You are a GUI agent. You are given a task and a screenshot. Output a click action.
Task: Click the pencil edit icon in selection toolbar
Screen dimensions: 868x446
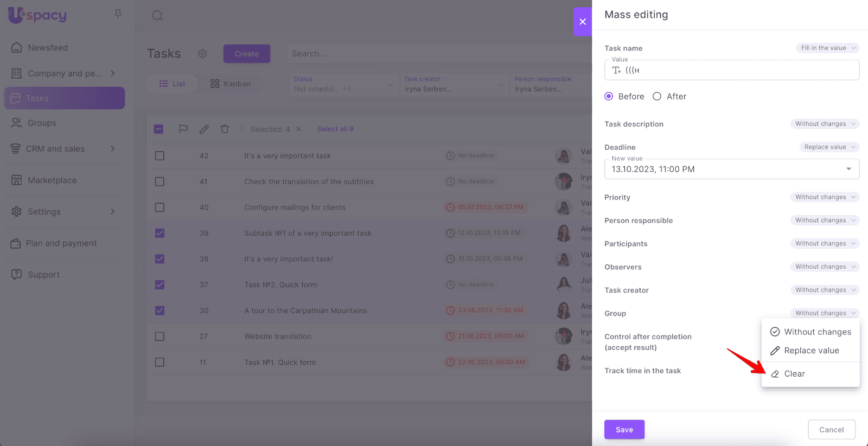point(204,129)
